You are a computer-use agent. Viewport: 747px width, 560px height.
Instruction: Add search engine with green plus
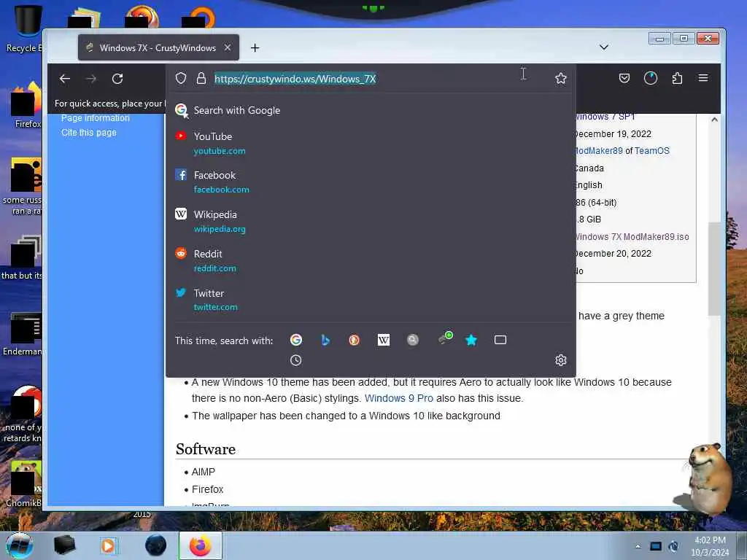click(446, 338)
